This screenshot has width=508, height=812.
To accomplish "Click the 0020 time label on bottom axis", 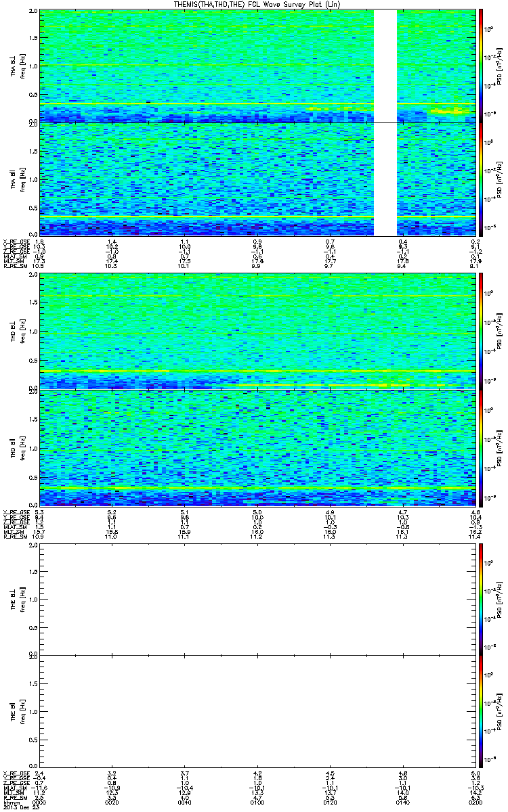I will (112, 801).
